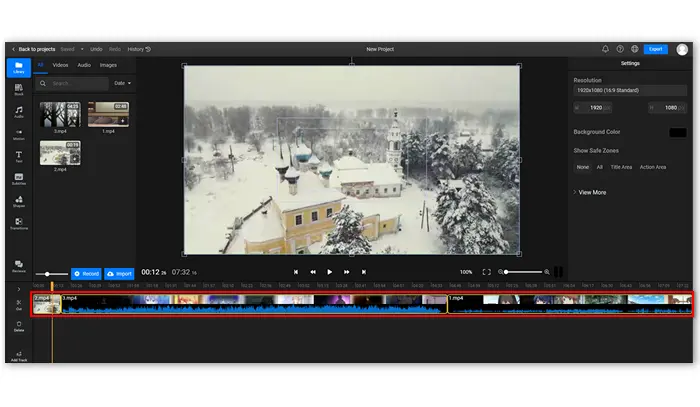Click the timeline zoom-in magnifier

(x=547, y=272)
